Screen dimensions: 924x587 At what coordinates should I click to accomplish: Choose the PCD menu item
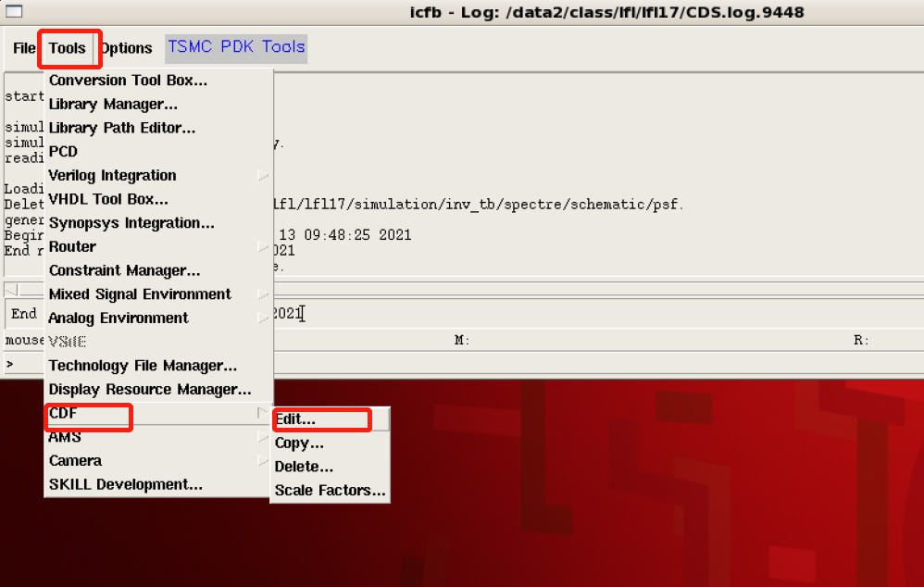[x=63, y=152]
